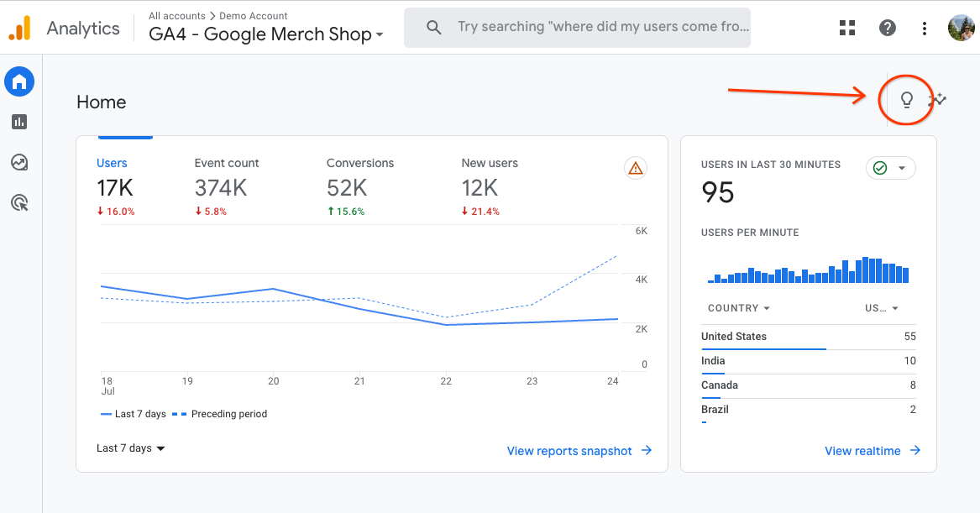Open Advertising from the sidebar
This screenshot has height=513, width=980.
[19, 202]
